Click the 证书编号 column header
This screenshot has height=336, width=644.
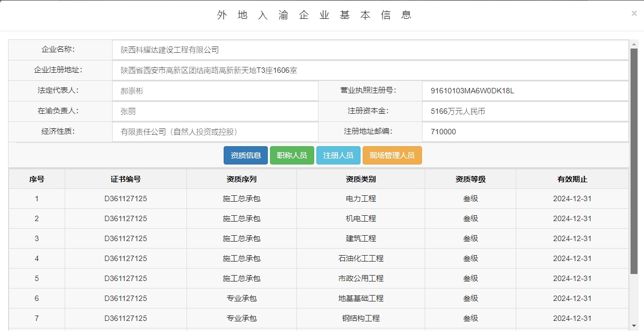tap(126, 179)
